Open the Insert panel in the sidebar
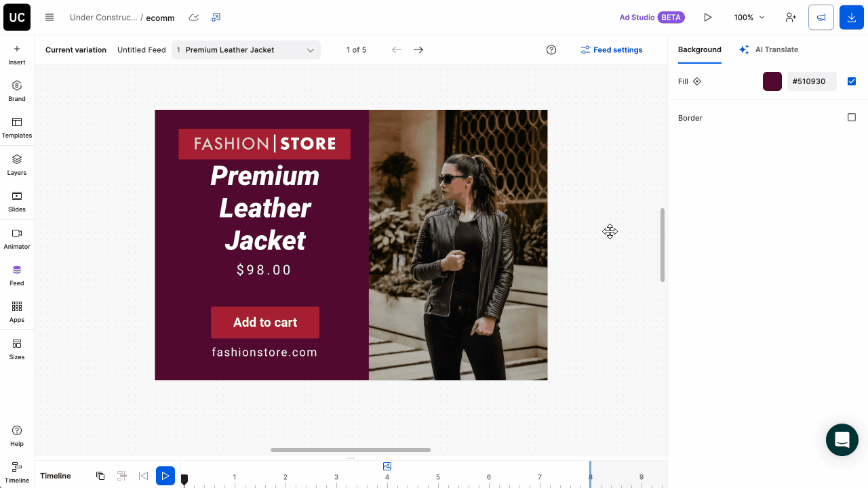This screenshot has height=488, width=868. pyautogui.click(x=17, y=54)
